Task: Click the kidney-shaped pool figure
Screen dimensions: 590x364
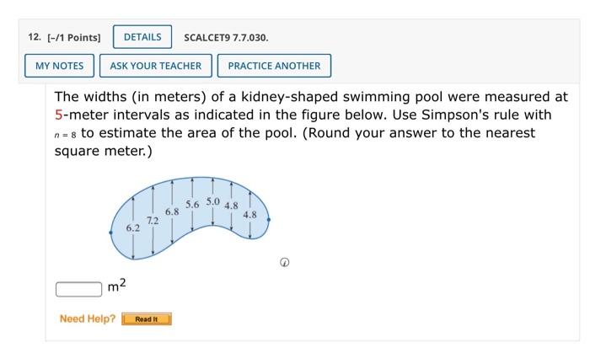Action: [x=190, y=218]
